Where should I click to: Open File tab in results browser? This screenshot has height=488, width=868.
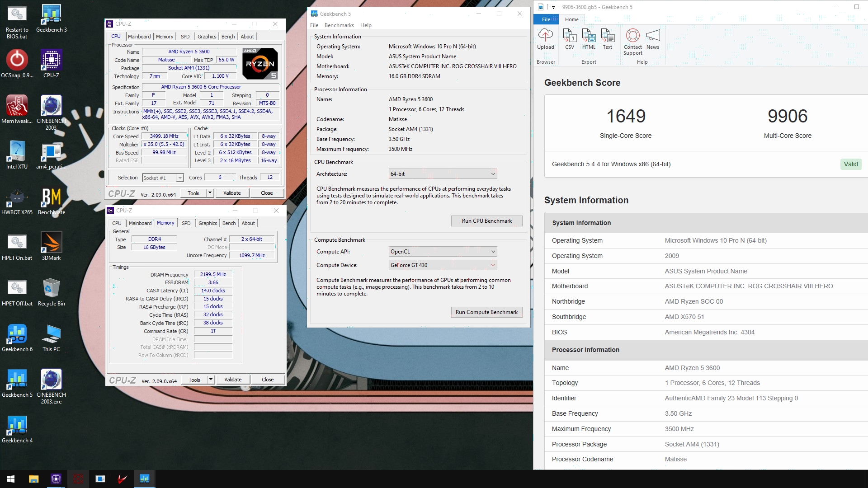click(x=546, y=19)
